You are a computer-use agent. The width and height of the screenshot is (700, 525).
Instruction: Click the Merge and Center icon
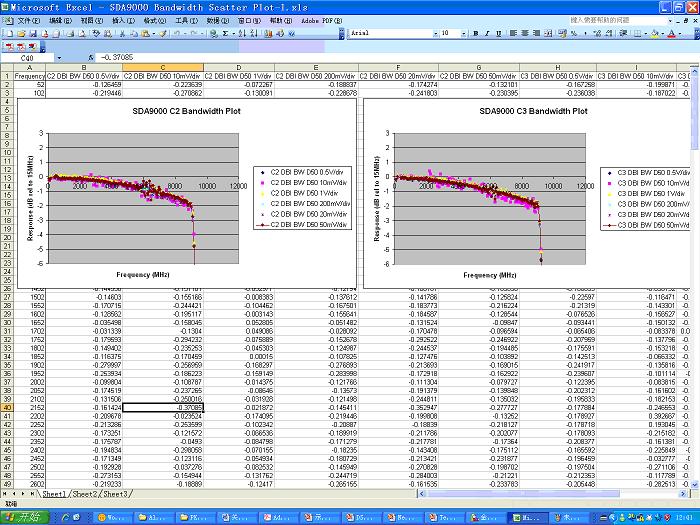[x=547, y=33]
